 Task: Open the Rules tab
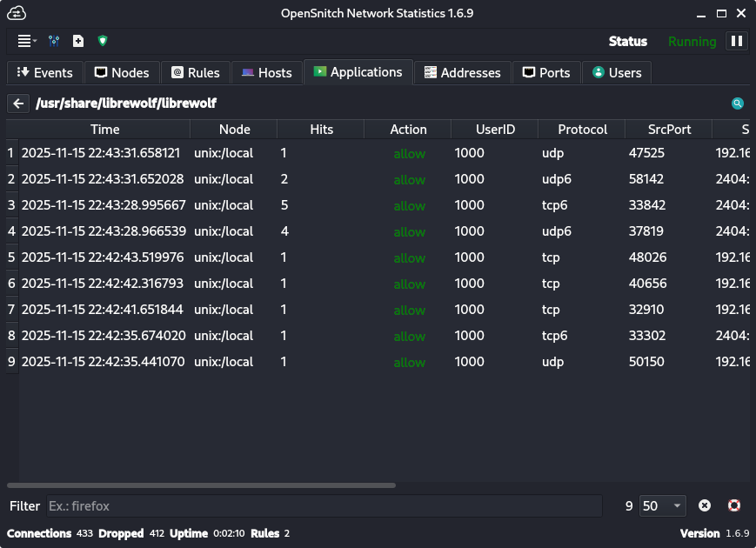tap(197, 73)
